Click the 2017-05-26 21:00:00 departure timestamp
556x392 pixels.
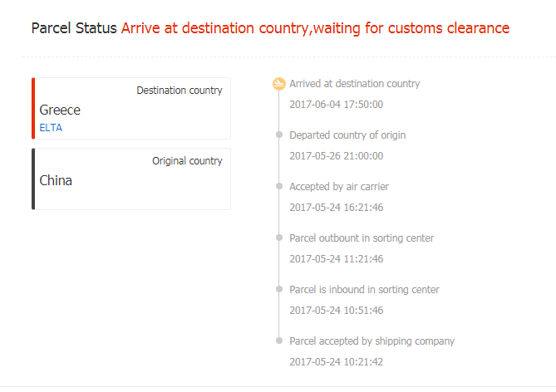click(336, 156)
